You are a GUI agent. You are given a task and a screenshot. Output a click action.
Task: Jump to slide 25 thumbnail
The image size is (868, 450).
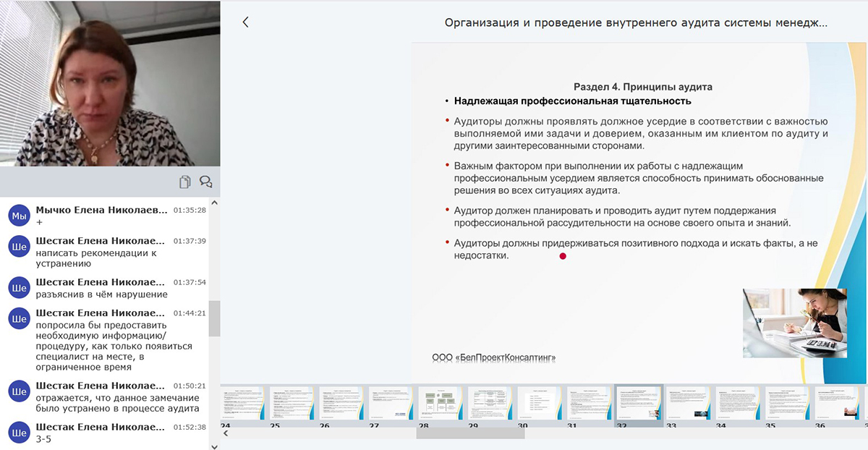click(x=292, y=403)
